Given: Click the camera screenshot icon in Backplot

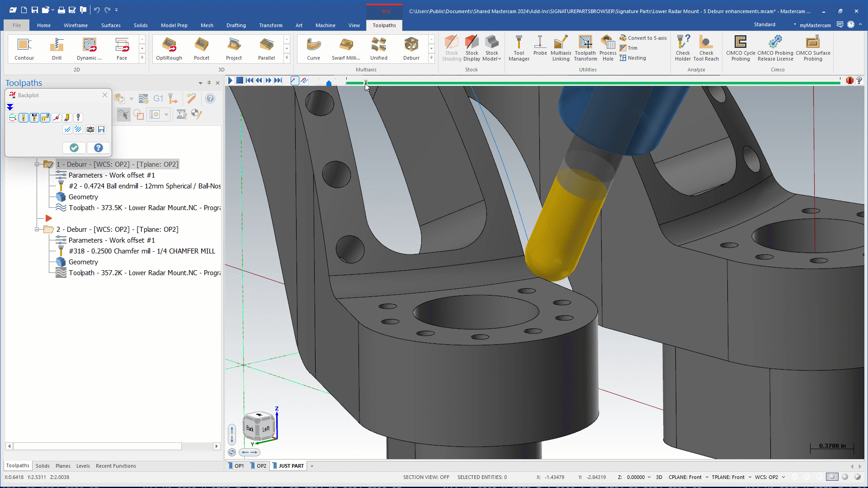Looking at the screenshot, I should (x=90, y=130).
